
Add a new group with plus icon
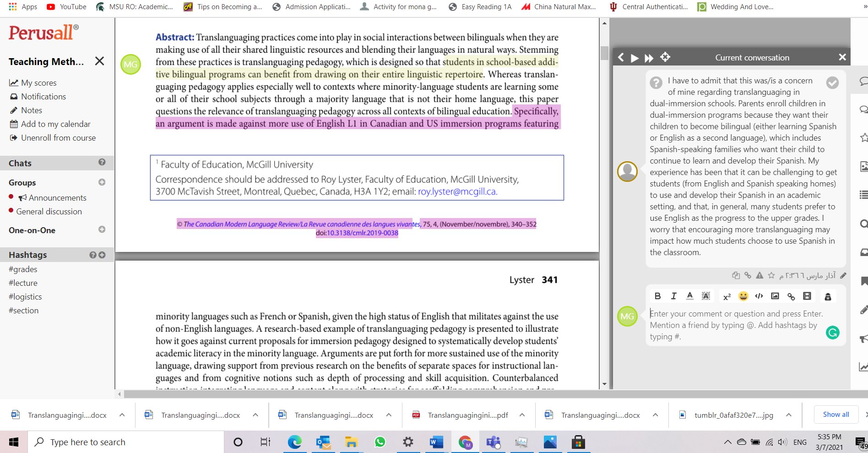(102, 182)
